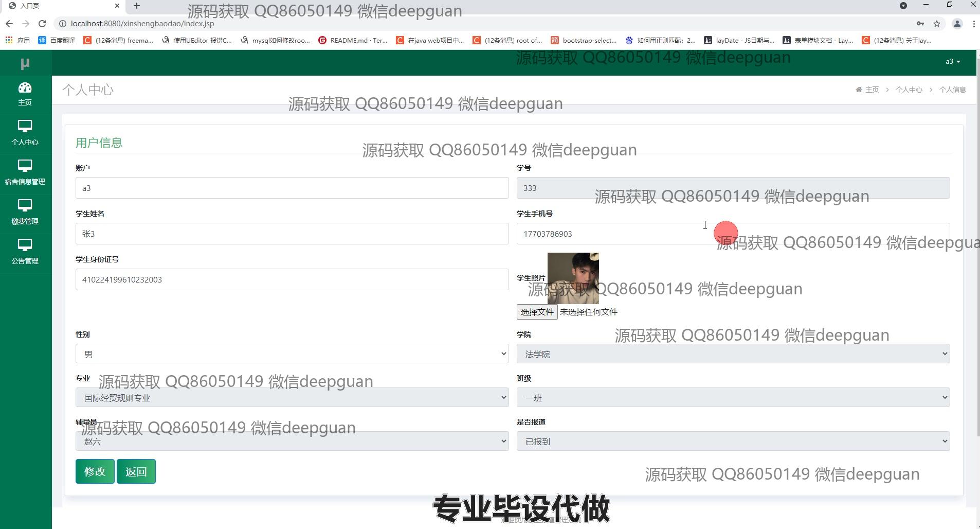Open 公告管理 sidebar icon
This screenshot has height=529, width=980.
(x=25, y=245)
